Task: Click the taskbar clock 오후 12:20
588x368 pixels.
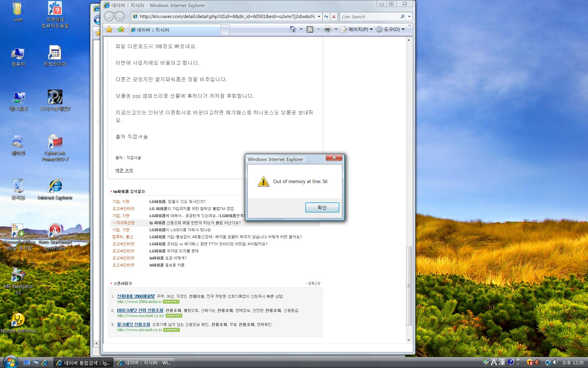Action: 572,362
